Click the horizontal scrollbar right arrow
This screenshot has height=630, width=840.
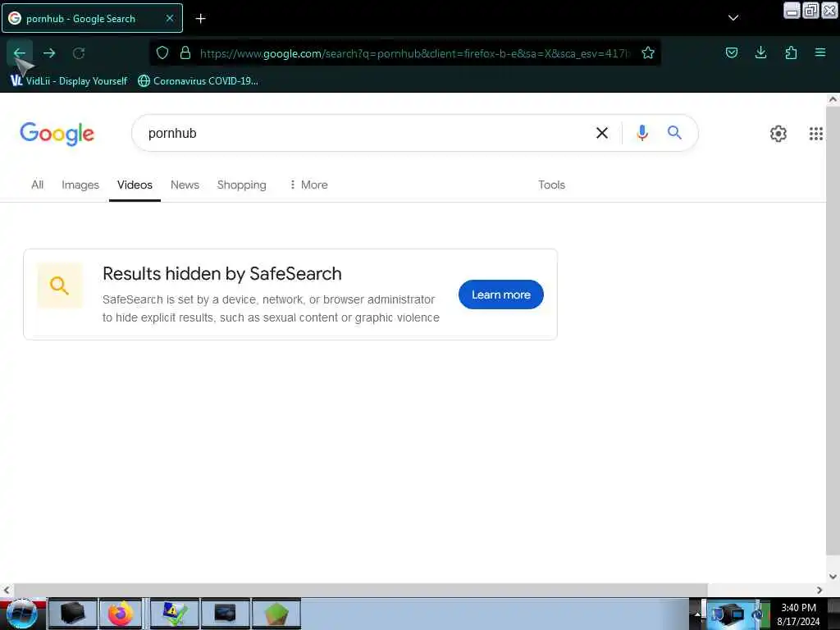(819, 590)
